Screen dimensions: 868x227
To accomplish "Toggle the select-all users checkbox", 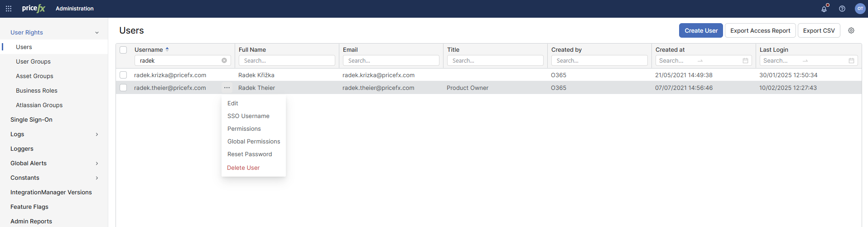I will point(123,50).
